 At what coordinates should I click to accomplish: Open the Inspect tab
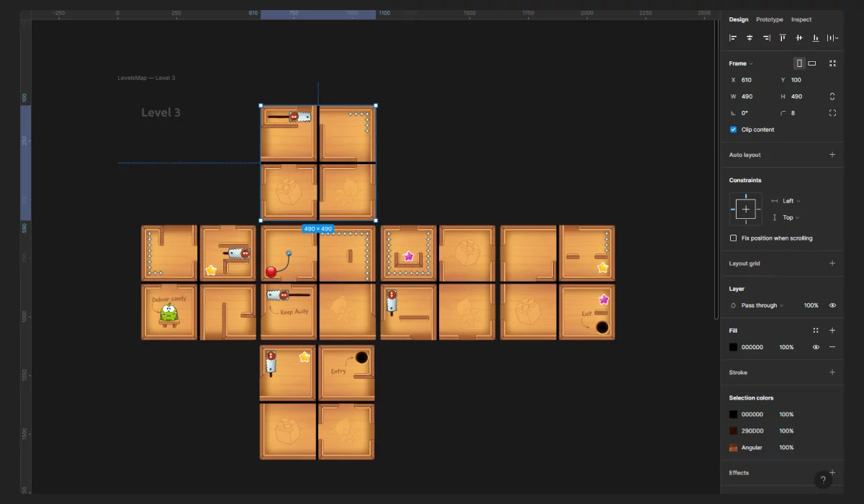tap(801, 19)
